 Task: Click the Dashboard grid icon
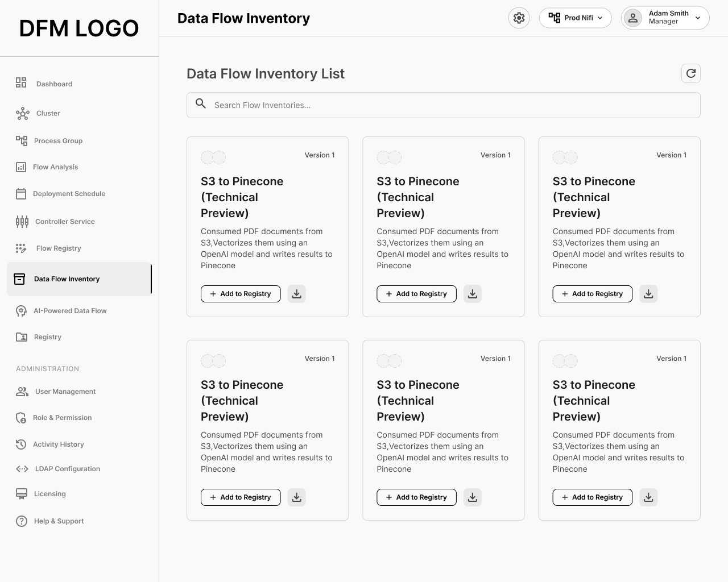point(21,83)
